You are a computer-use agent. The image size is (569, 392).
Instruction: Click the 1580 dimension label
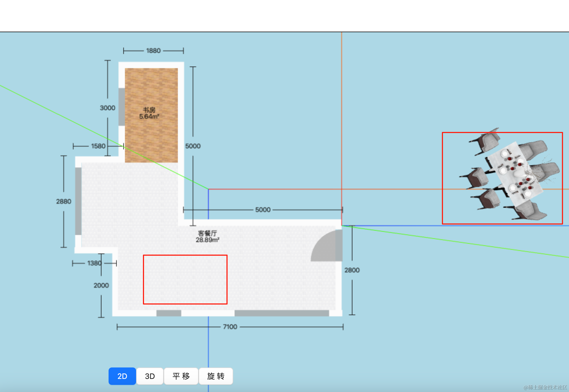click(98, 146)
